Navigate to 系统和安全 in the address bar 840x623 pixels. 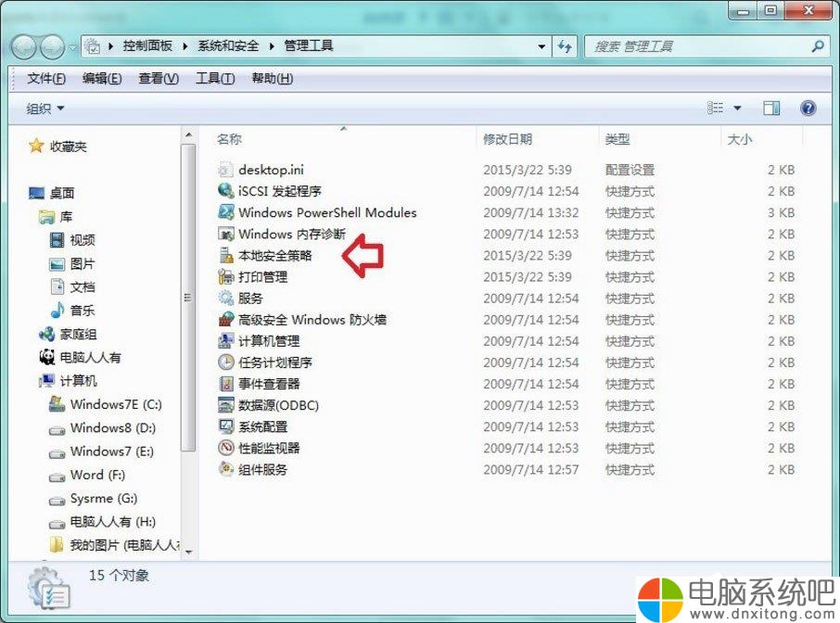click(228, 46)
